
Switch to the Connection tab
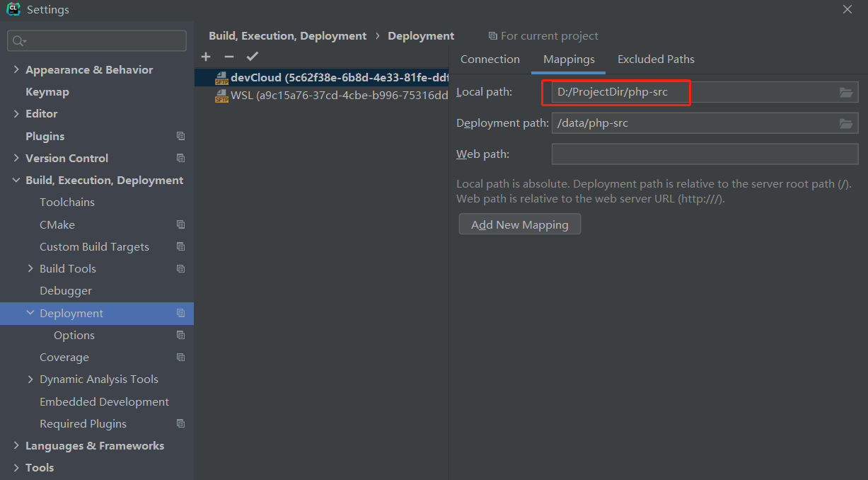coord(490,59)
